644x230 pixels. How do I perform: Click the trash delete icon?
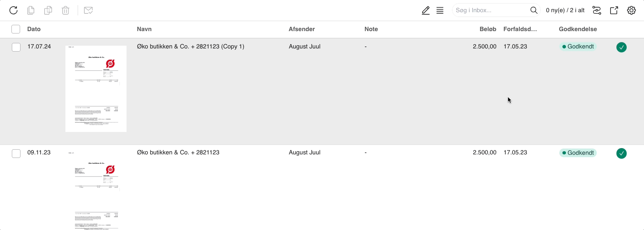65,10
